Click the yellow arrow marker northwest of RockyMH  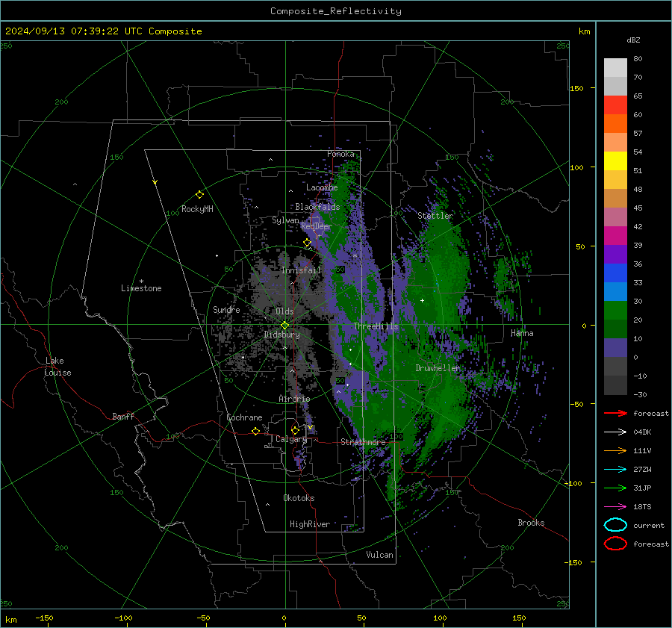pos(155,182)
